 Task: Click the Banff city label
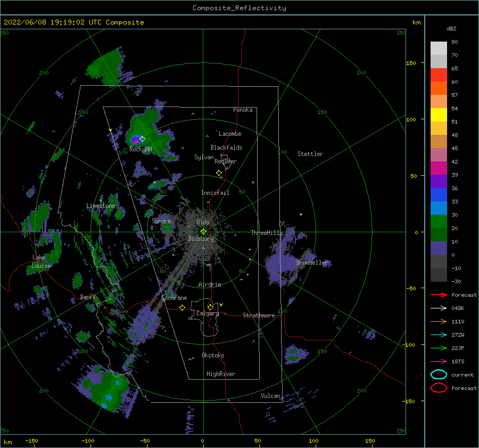point(88,297)
